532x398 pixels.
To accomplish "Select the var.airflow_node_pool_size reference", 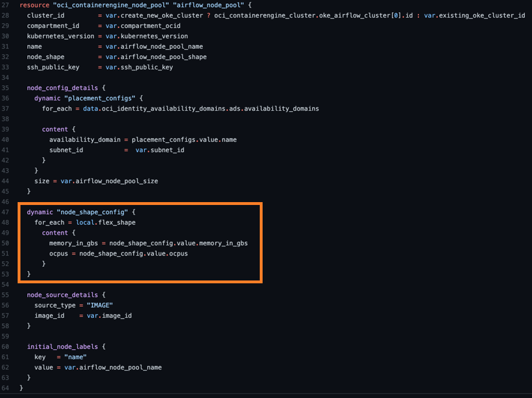I will [108, 181].
